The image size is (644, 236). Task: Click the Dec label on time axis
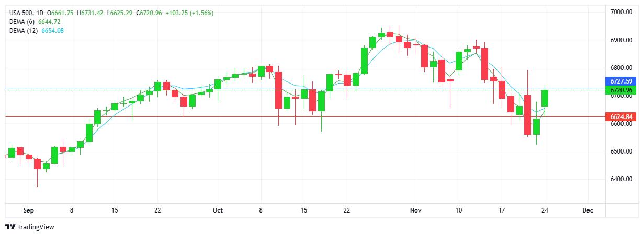(x=587, y=210)
